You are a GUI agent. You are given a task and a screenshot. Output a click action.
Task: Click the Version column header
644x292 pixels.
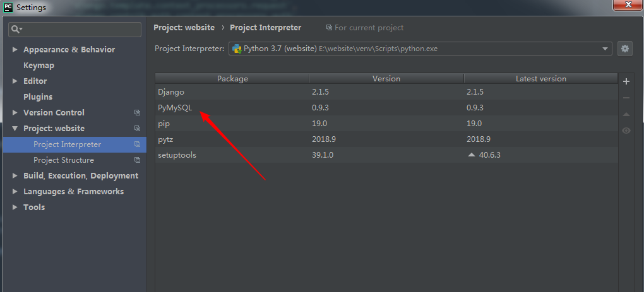pos(386,79)
